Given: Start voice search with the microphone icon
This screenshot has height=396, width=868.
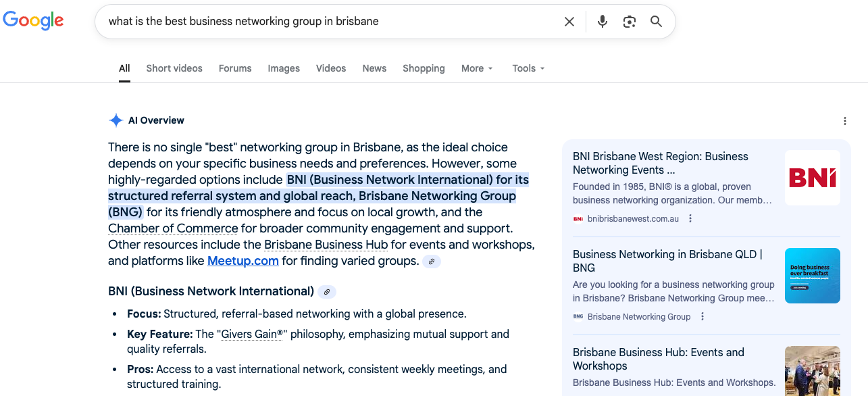Looking at the screenshot, I should tap(603, 22).
